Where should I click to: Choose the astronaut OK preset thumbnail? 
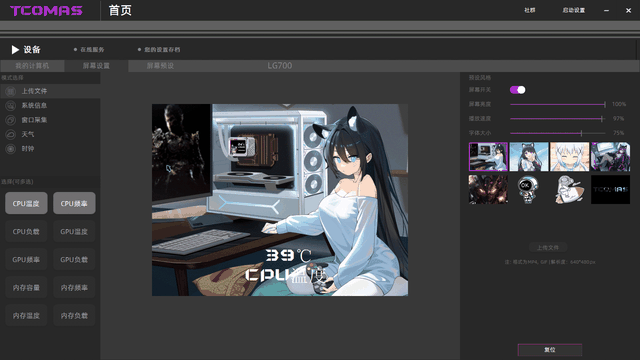coord(529,190)
